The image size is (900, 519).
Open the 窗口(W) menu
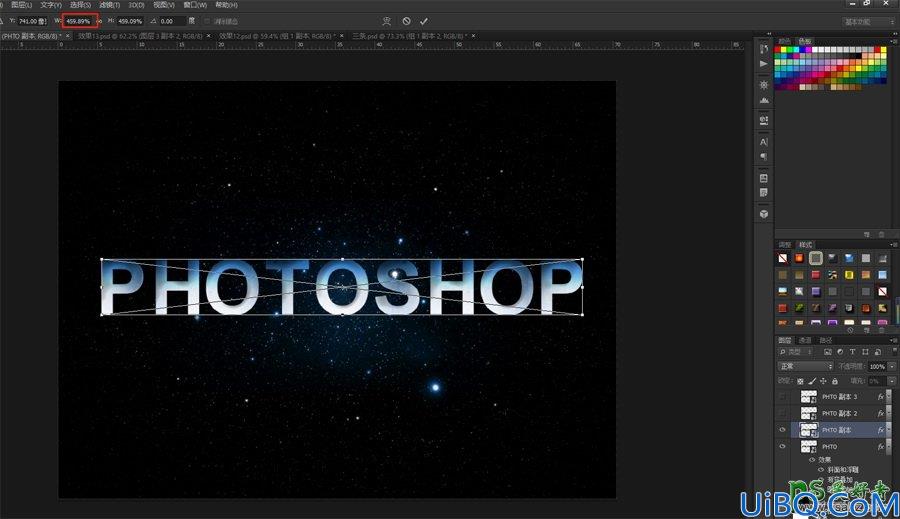click(195, 5)
